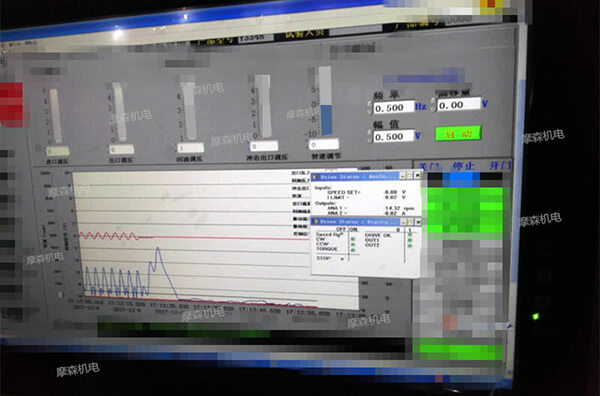Click the 幅值 amplitude value field

coord(393,137)
